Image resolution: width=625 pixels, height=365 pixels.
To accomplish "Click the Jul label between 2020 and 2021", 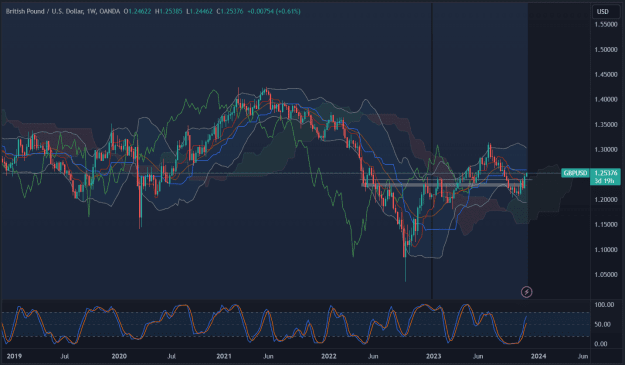I will point(171,356).
